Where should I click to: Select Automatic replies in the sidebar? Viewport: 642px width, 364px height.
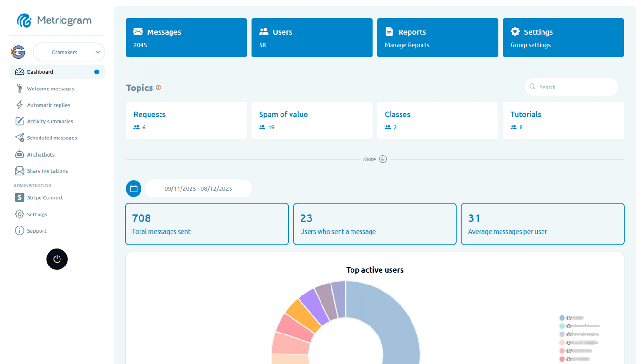click(x=49, y=105)
